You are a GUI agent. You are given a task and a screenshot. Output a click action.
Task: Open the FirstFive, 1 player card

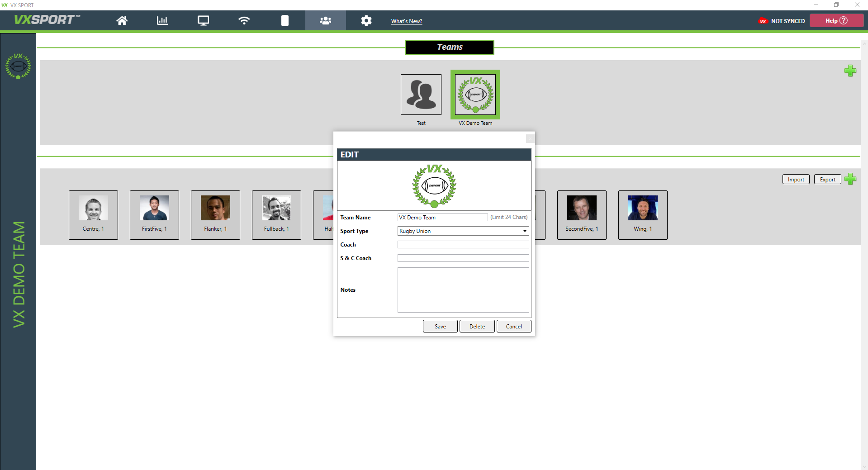154,215
